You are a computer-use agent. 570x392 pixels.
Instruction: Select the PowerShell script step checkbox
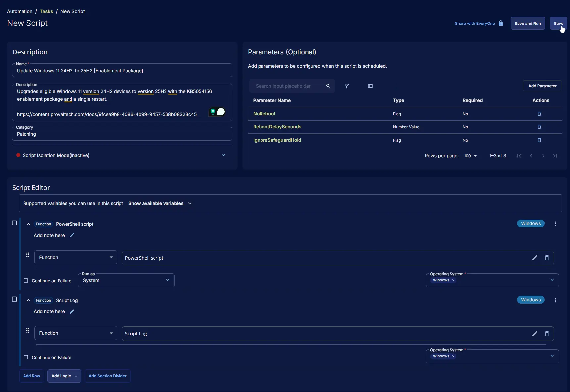(14, 223)
